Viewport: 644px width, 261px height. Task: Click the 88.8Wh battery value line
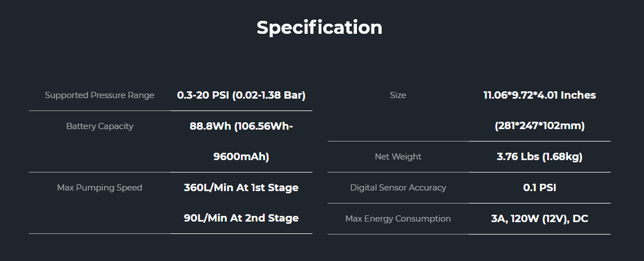[x=241, y=126]
